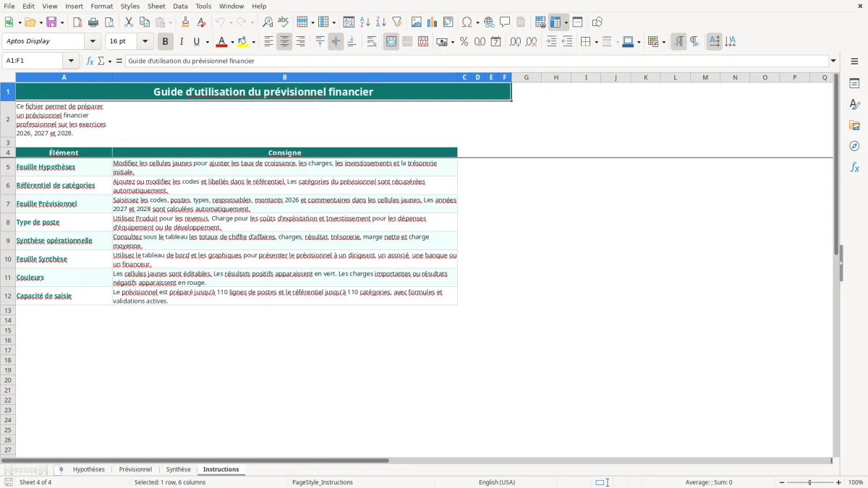The width and height of the screenshot is (868, 488).
Task: Open the Function Wizard icon
Action: coord(90,61)
